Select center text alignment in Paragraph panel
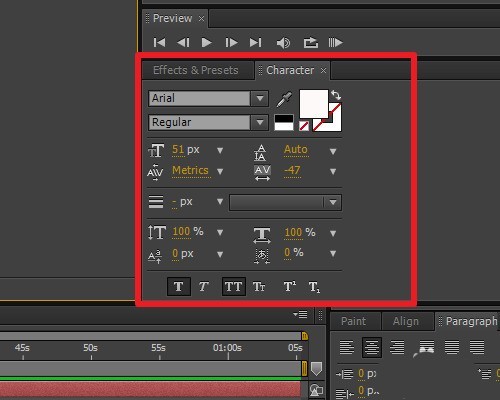 coord(372,347)
